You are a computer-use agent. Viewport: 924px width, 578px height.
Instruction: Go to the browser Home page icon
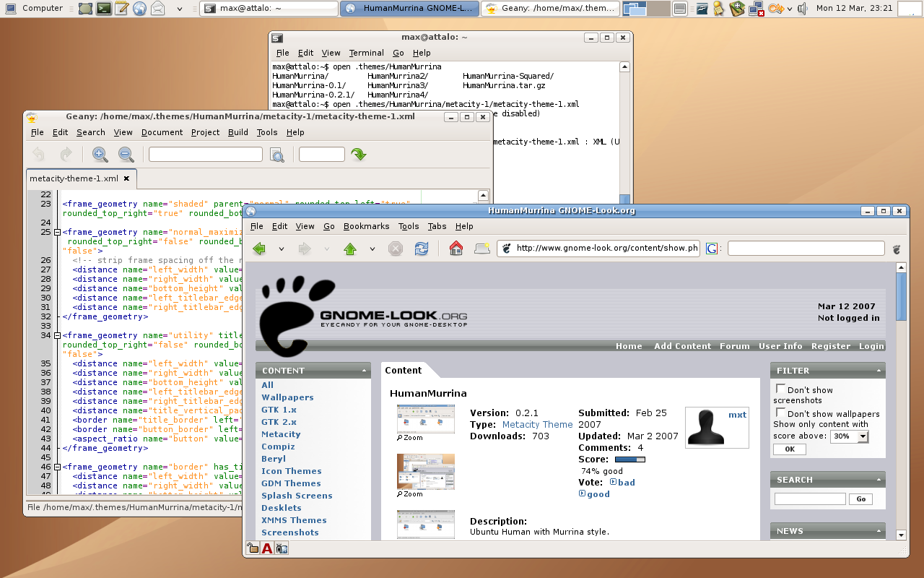point(456,249)
